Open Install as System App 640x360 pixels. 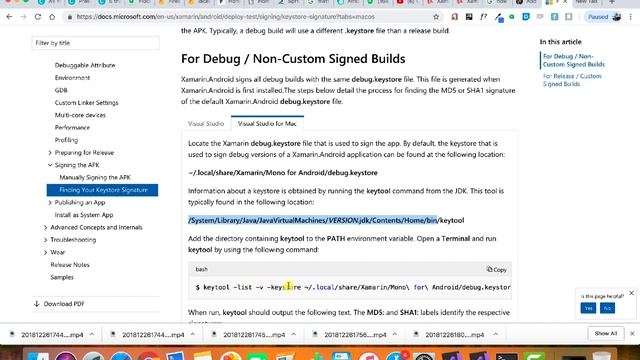coord(84,215)
